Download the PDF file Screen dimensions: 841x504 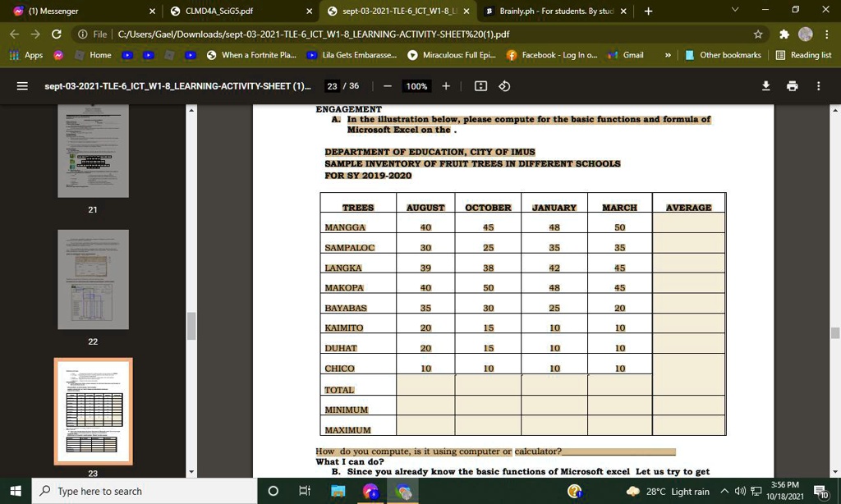click(766, 86)
